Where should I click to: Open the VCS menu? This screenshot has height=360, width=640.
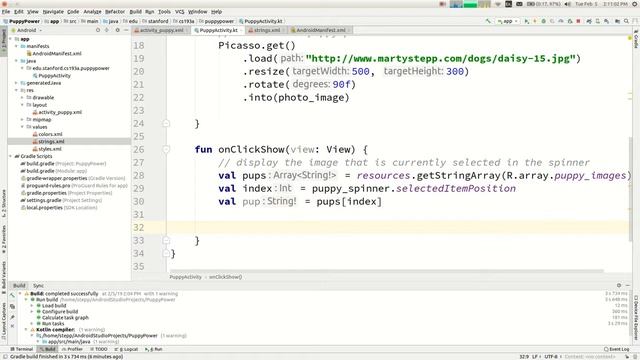click(180, 12)
